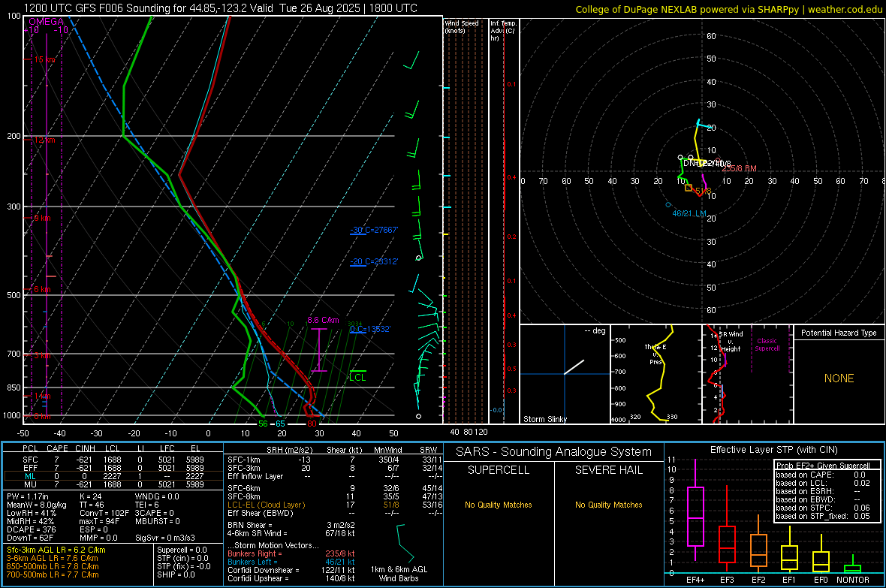886x588 pixels.
Task: Click the Theta-E v. Pres plot label
Action: click(x=655, y=354)
